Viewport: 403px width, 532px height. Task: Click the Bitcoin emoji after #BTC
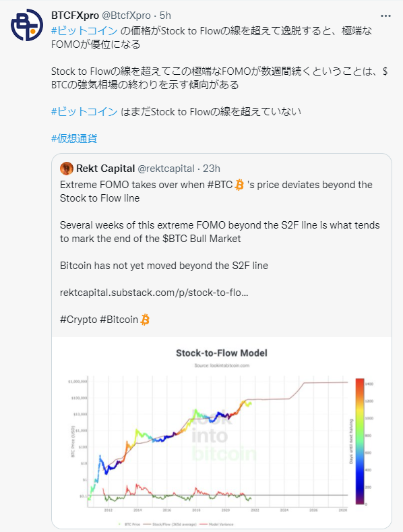(239, 185)
